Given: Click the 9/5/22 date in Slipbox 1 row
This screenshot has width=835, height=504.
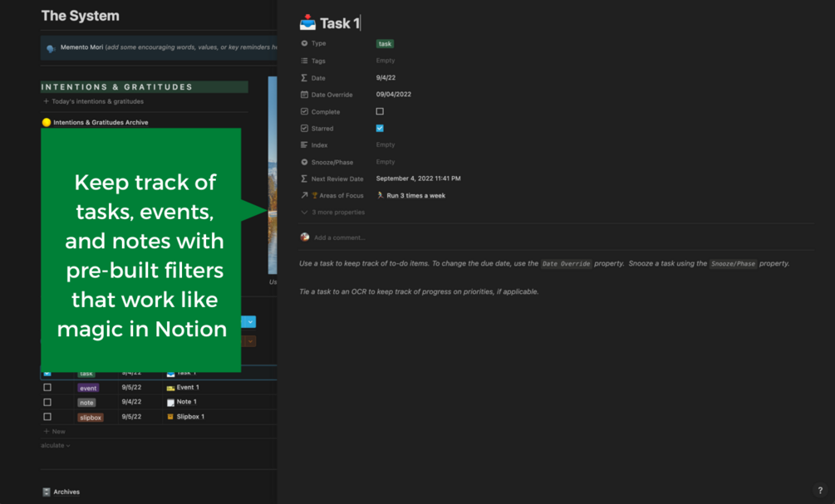Looking at the screenshot, I should (x=131, y=417).
